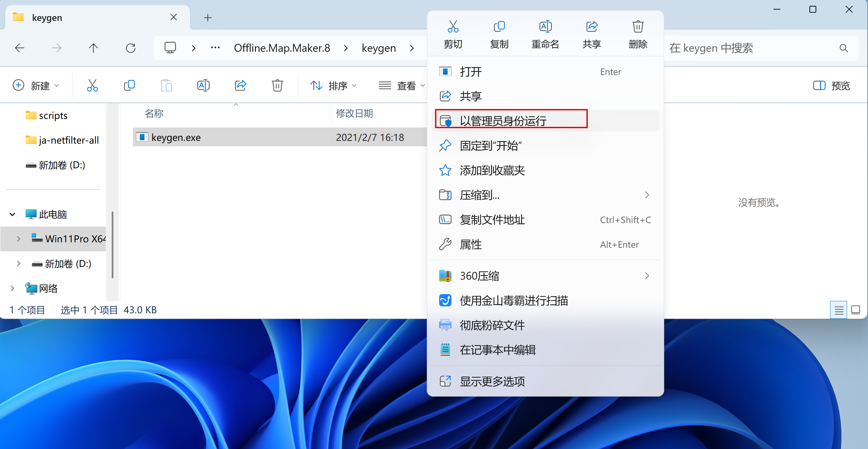Switch to large thumbnails view icon
The height and width of the screenshot is (449, 868).
[x=856, y=310]
